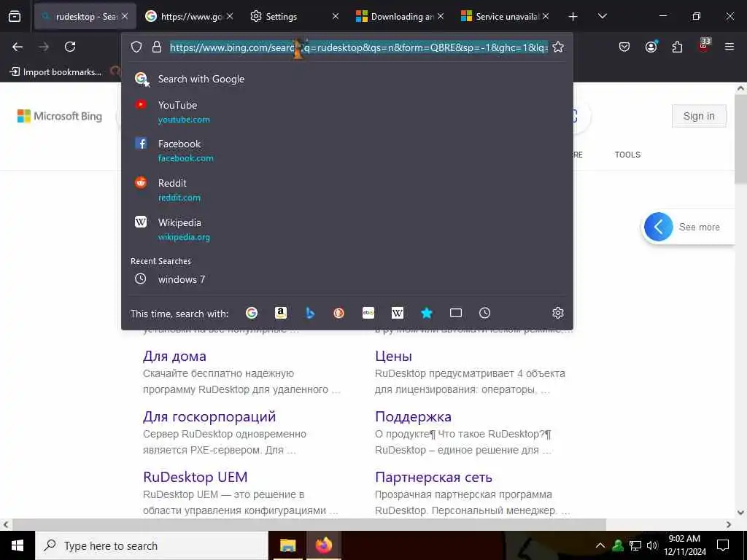Open search settings gear in dropdown
The height and width of the screenshot is (560, 747).
pos(558,313)
